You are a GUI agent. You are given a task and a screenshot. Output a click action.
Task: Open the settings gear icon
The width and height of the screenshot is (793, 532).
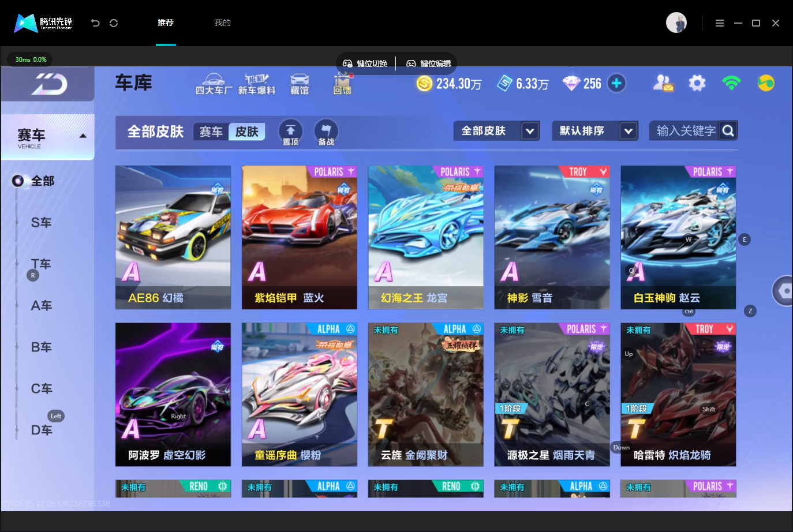(697, 83)
